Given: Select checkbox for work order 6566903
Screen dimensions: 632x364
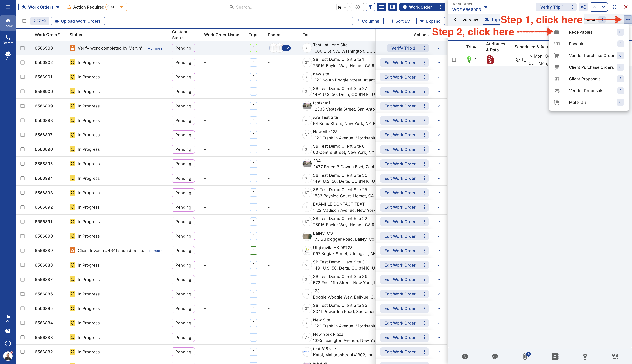Looking at the screenshot, I should point(23,48).
